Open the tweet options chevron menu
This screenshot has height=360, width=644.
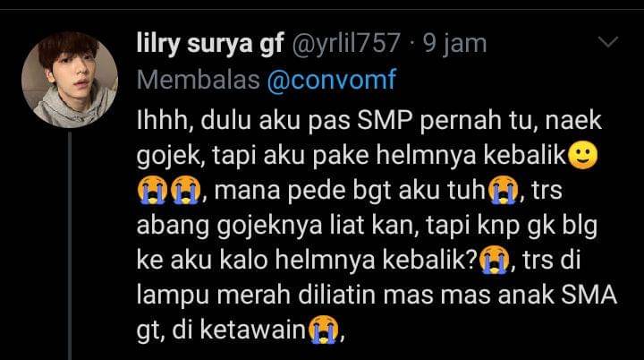tap(608, 42)
